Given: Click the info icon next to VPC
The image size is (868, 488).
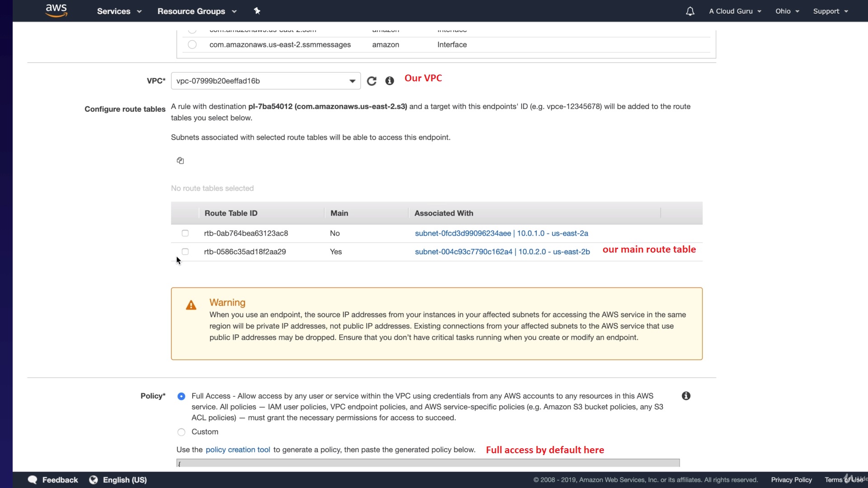Looking at the screenshot, I should pos(389,81).
